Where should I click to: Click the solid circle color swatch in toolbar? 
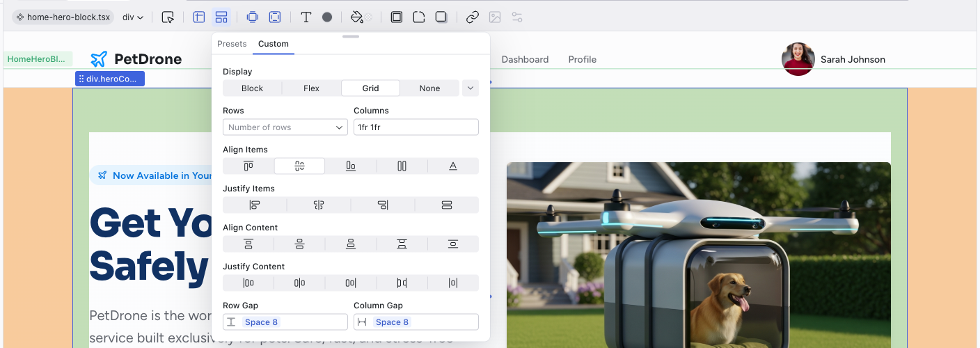pyautogui.click(x=327, y=17)
